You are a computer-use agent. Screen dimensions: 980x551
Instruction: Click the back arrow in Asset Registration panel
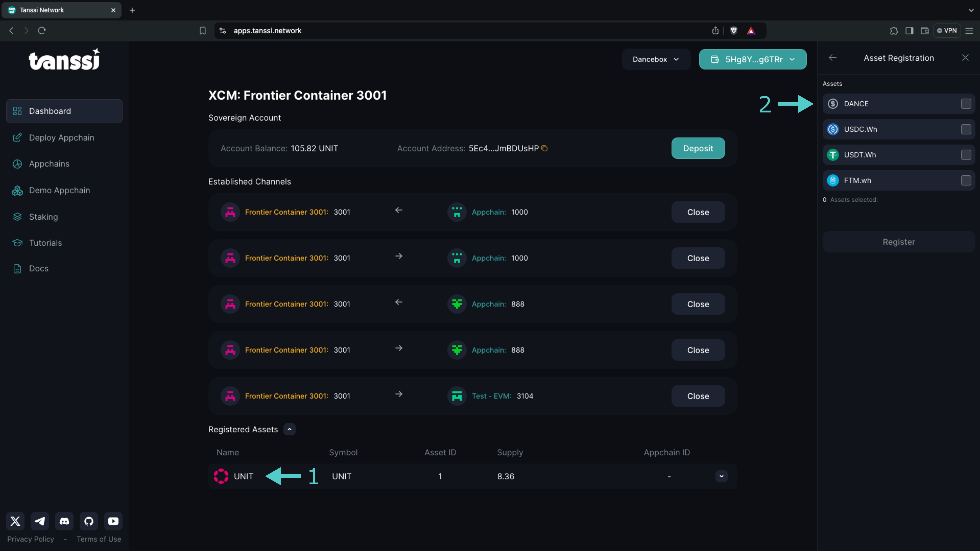click(832, 58)
